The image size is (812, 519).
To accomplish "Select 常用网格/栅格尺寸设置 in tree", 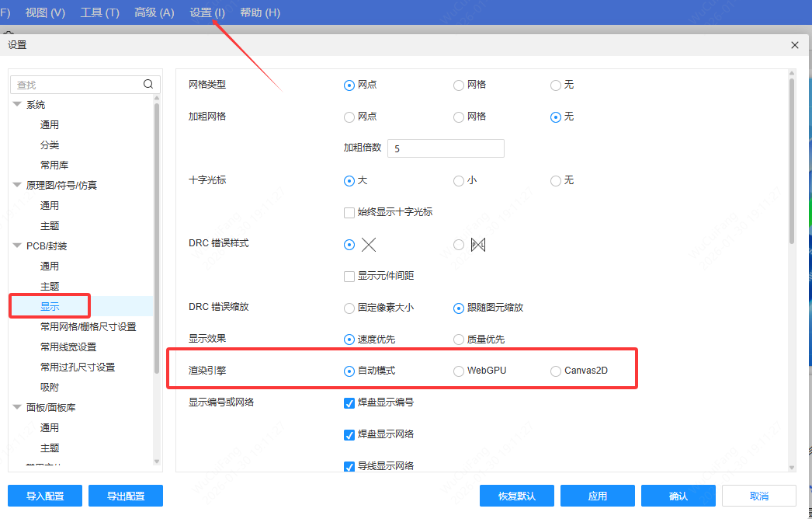I will point(88,327).
